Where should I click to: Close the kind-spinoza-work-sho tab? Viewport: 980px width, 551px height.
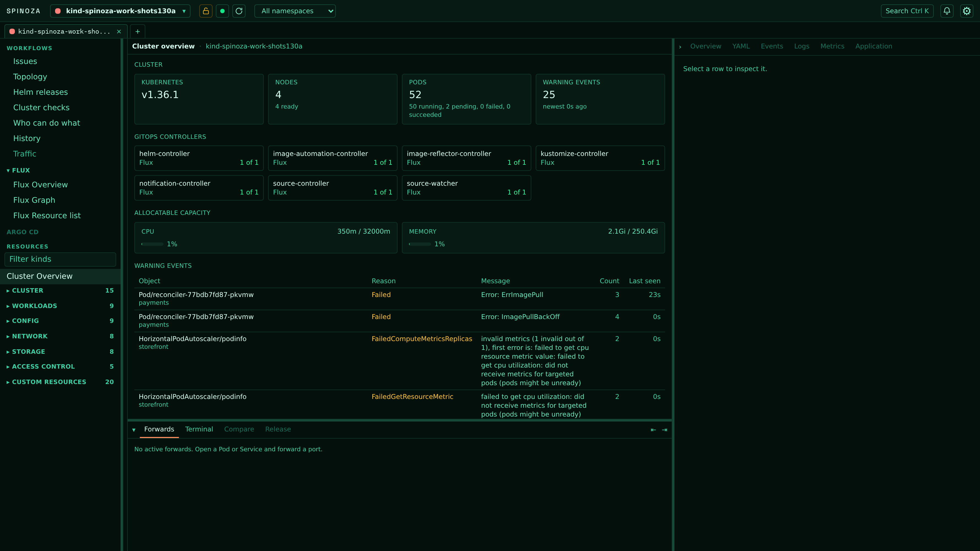point(119,32)
